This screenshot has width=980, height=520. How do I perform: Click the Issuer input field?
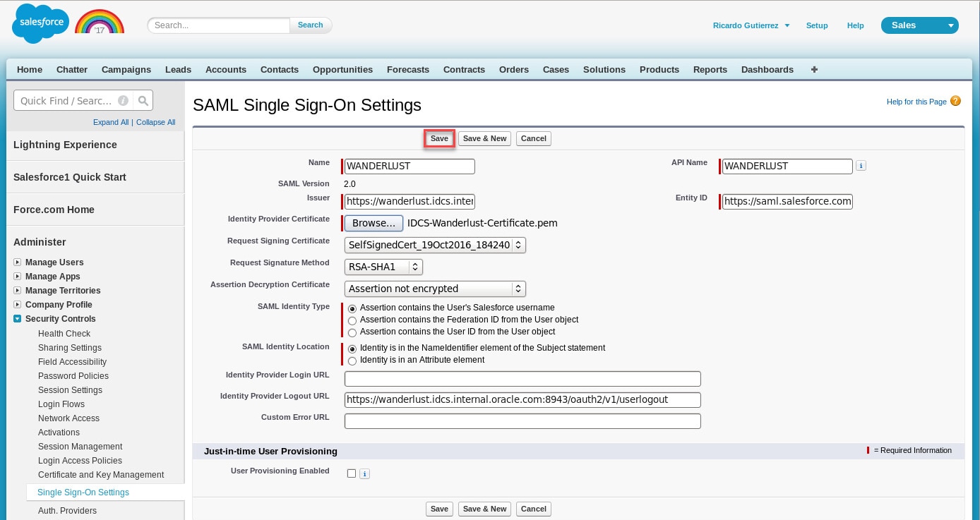click(x=410, y=202)
